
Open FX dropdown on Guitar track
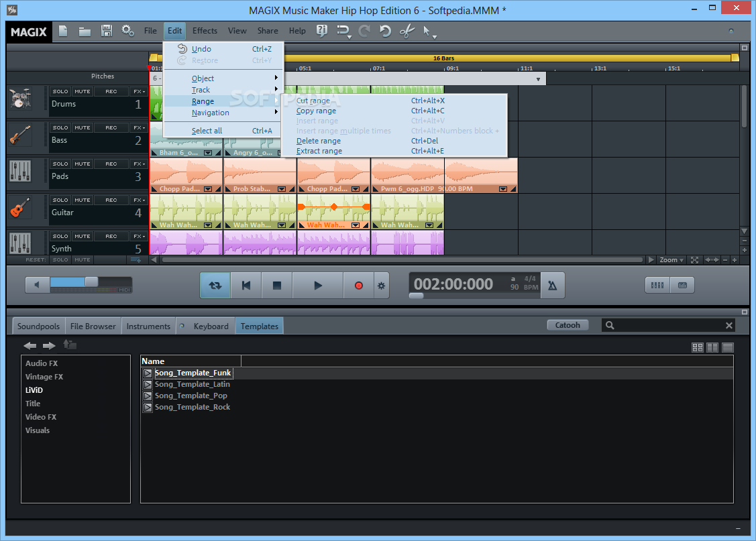(x=140, y=200)
